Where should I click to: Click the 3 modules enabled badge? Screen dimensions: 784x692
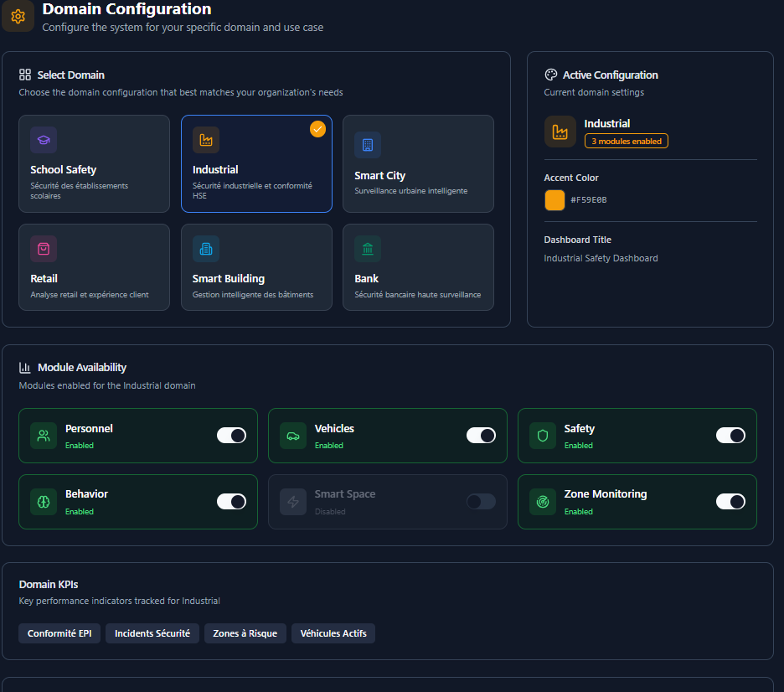(626, 142)
